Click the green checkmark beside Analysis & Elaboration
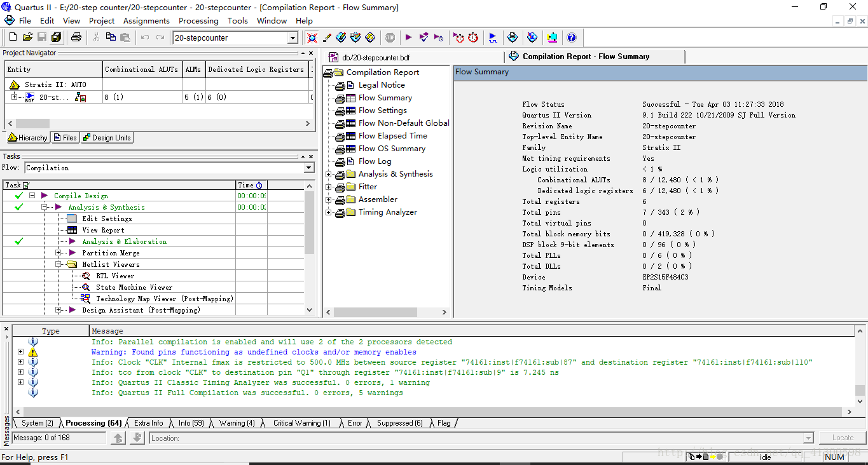 coord(19,241)
